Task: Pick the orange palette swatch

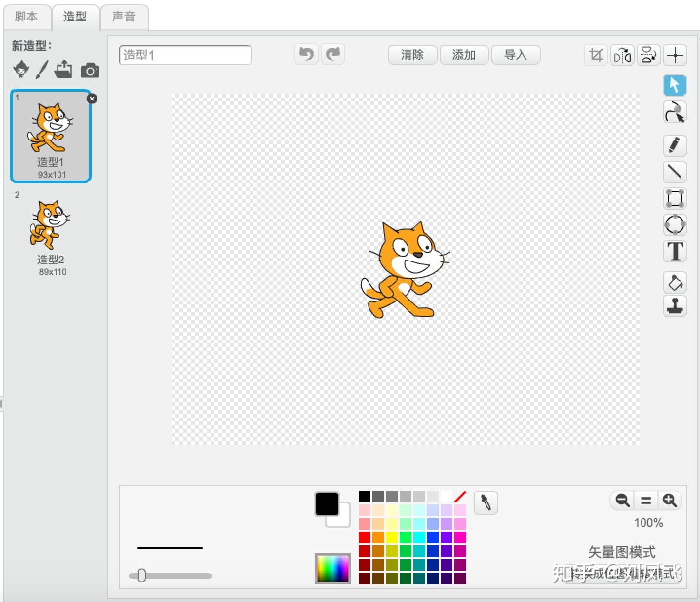Action: (x=378, y=538)
